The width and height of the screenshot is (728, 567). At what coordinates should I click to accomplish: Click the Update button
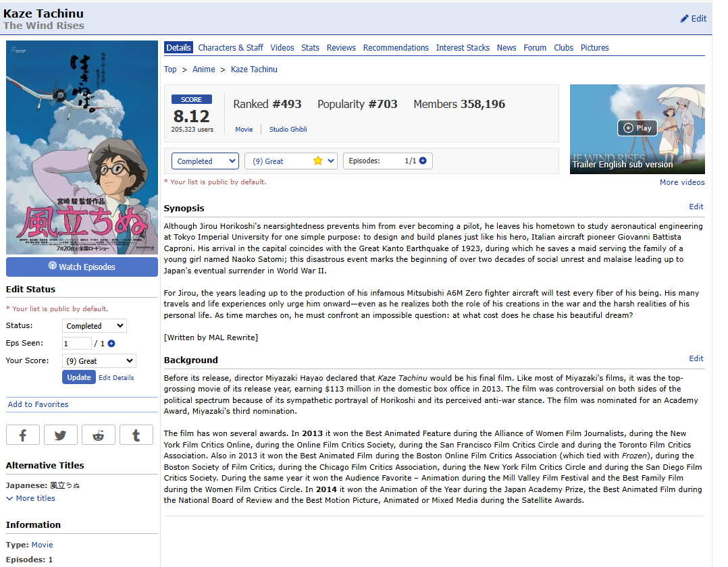click(79, 377)
